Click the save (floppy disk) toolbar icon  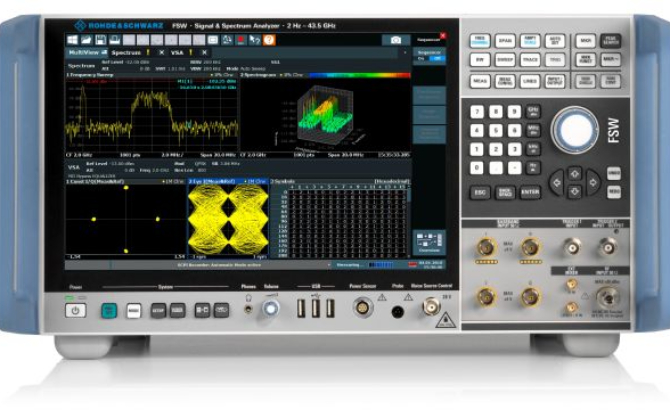(x=99, y=39)
